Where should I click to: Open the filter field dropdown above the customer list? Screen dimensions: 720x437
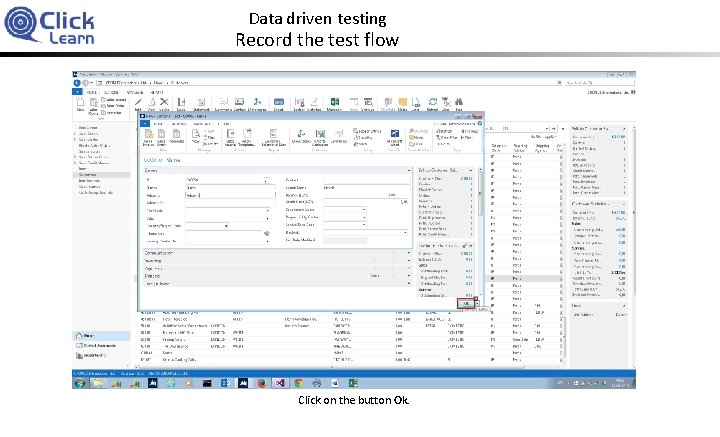547,129
